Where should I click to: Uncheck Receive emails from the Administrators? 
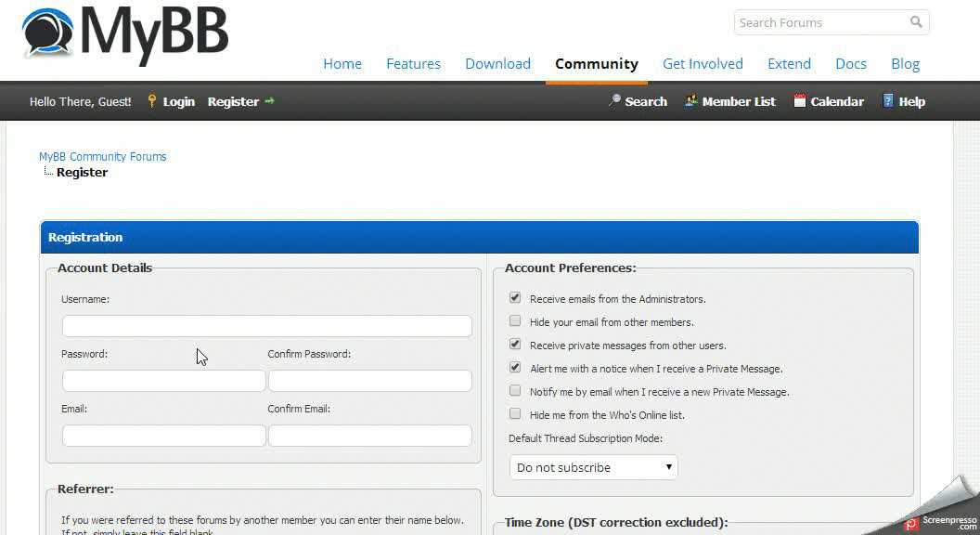515,298
